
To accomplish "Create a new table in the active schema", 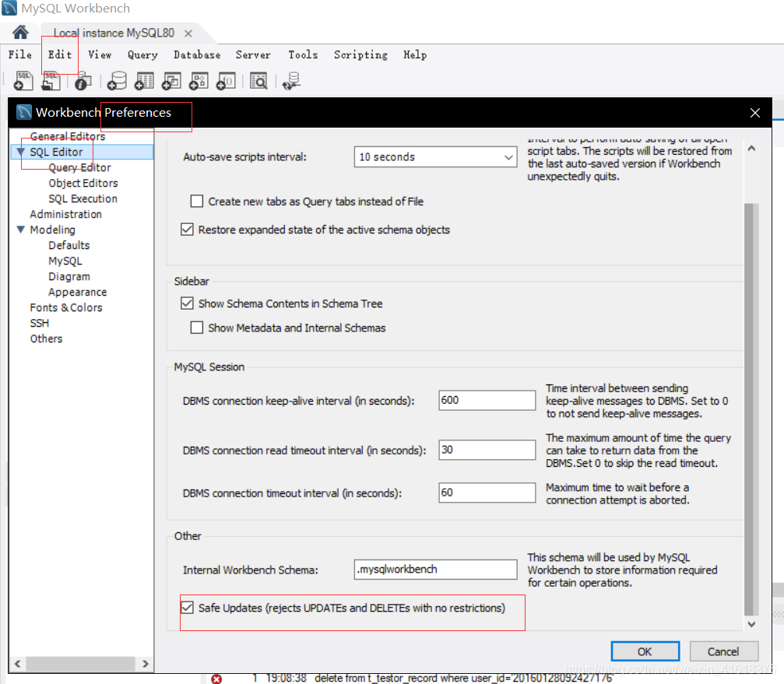I will pyautogui.click(x=144, y=81).
